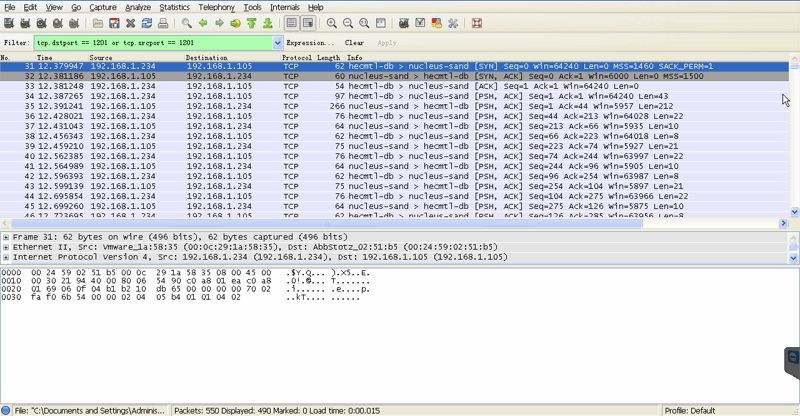Screen dimensions: 800x416
Task: Expand the Frame 31 details tree
Action: point(6,237)
